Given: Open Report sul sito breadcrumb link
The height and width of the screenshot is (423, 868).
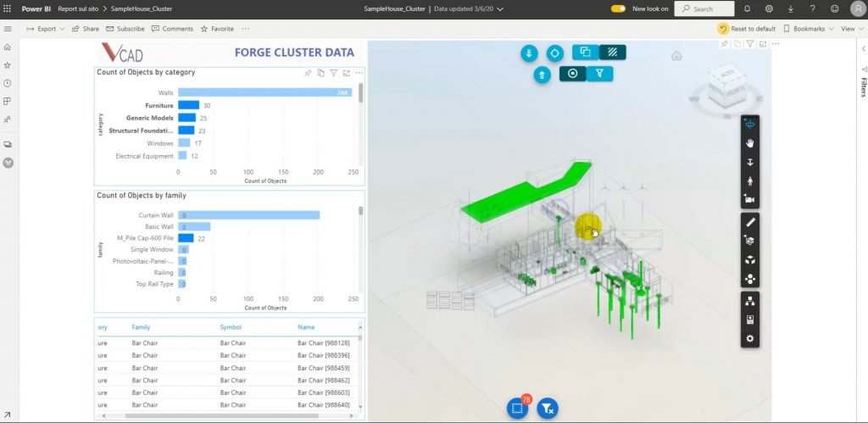Looking at the screenshot, I should point(78,8).
